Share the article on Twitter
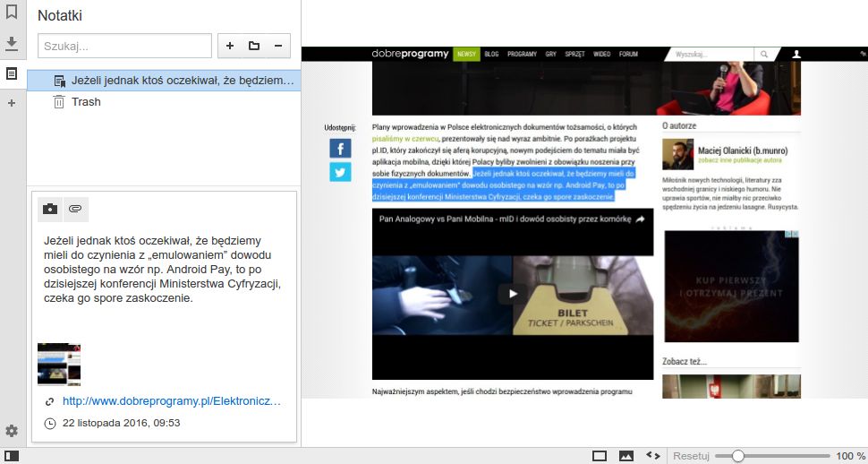Screen dimensions: 868x464 (340, 172)
